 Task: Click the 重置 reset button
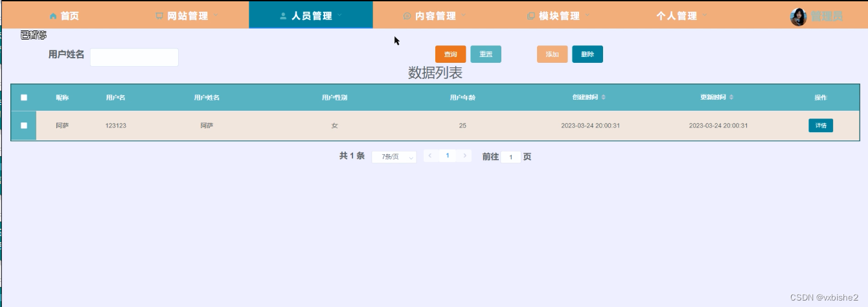click(x=486, y=54)
